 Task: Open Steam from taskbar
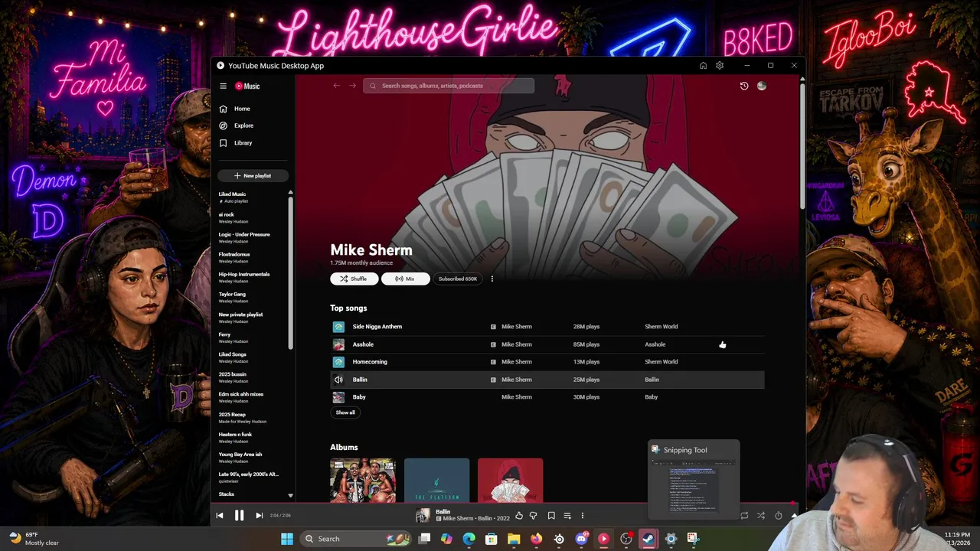(x=648, y=539)
